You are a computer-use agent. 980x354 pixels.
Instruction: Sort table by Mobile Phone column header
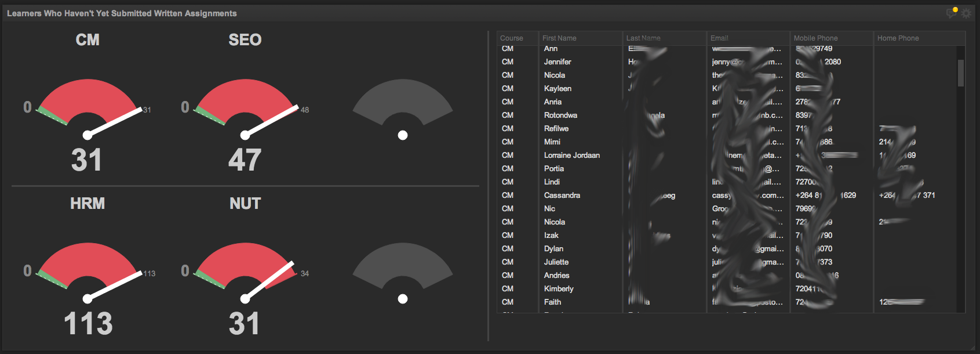pyautogui.click(x=832, y=38)
